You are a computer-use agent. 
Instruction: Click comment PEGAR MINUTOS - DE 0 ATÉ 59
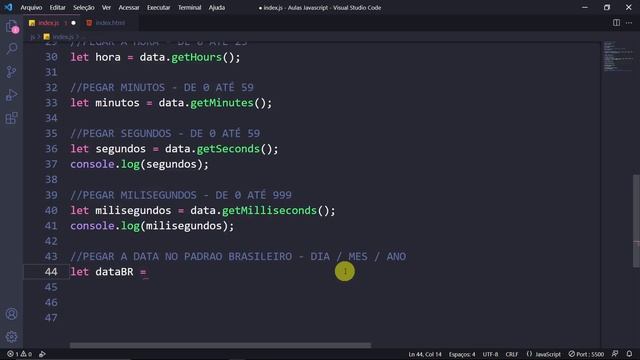click(x=162, y=88)
